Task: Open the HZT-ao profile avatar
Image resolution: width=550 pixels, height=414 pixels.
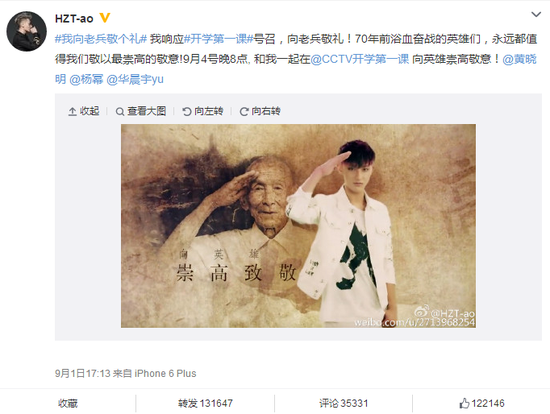Action: pyautogui.click(x=26, y=31)
